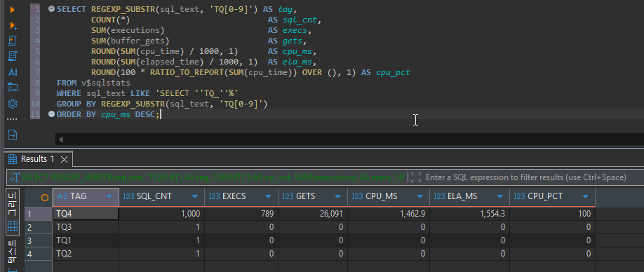Click the Execute SQL script icon
This screenshot has height=272, width=644.
(13, 41)
